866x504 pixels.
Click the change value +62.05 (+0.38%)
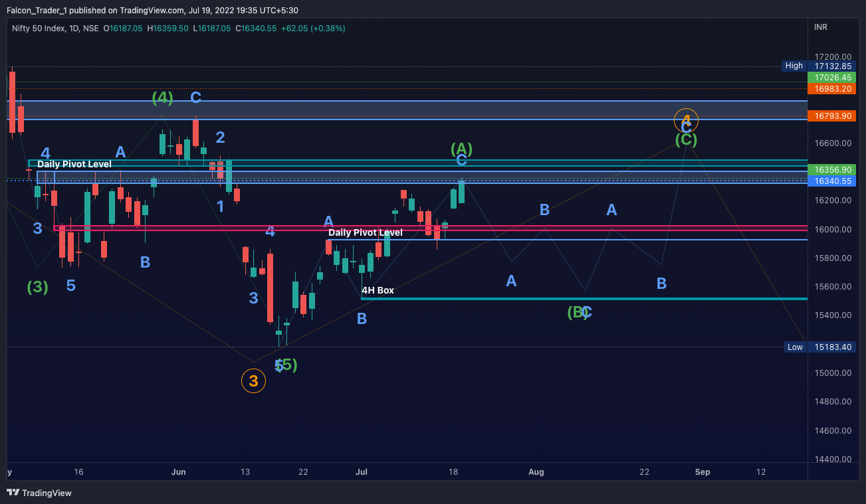click(313, 29)
